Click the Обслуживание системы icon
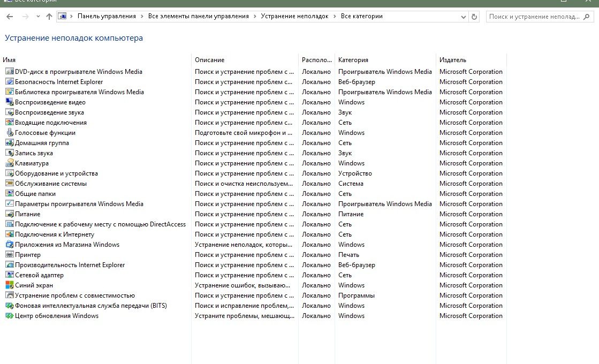Image resolution: width=599 pixels, height=364 pixels. 10,183
